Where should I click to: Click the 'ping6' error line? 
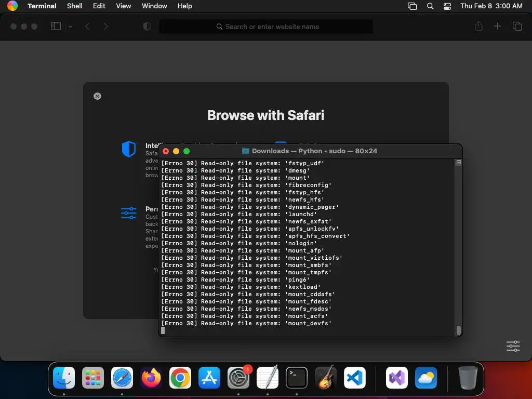tap(235, 280)
